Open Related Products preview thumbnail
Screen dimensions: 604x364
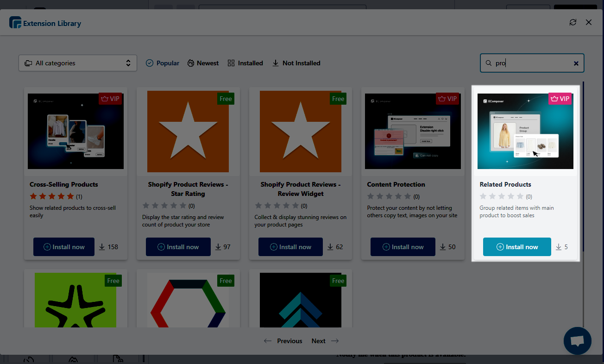point(525,131)
